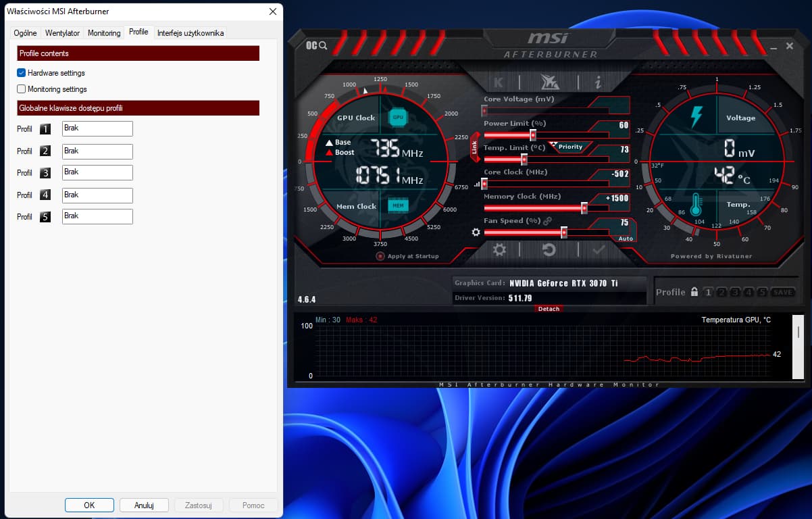Toggle the Link between power and temp limits

click(x=474, y=147)
